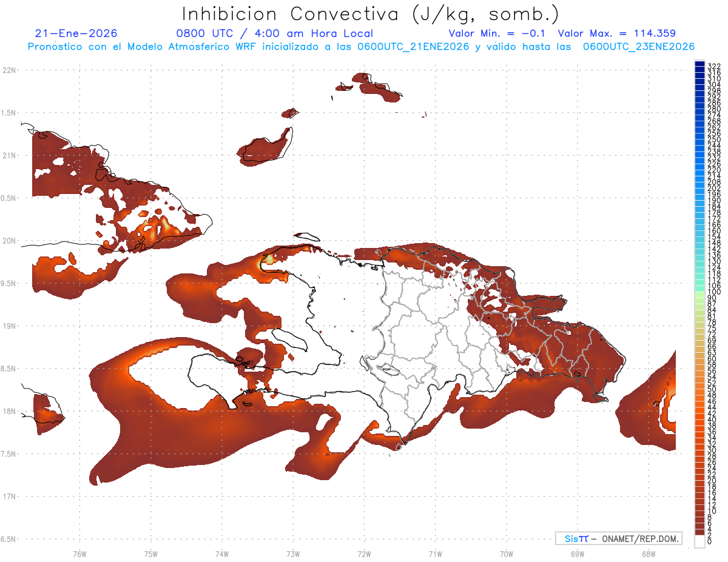This screenshot has height=562, width=728.
Task: Click the darkest blue swatch beside 322
Action: 699,64
